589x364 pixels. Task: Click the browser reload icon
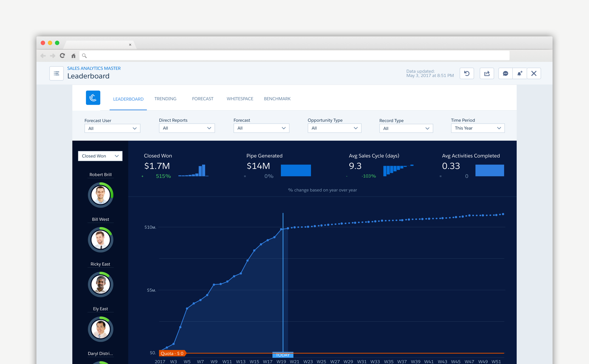[x=63, y=56]
